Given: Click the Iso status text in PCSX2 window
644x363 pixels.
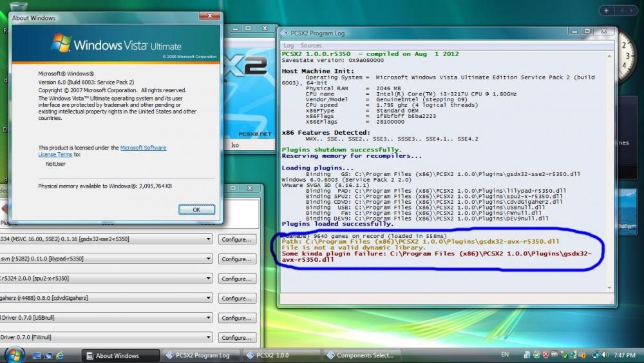Looking at the screenshot, I should tap(235, 145).
